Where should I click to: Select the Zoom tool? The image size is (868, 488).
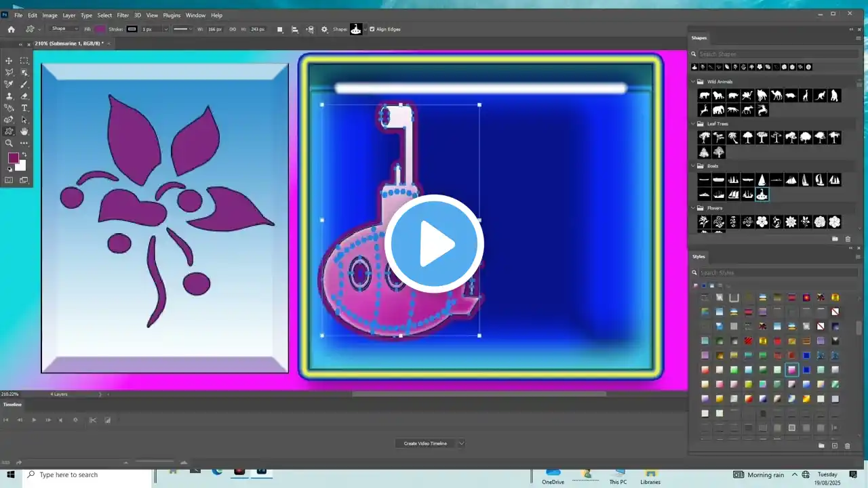click(x=9, y=143)
